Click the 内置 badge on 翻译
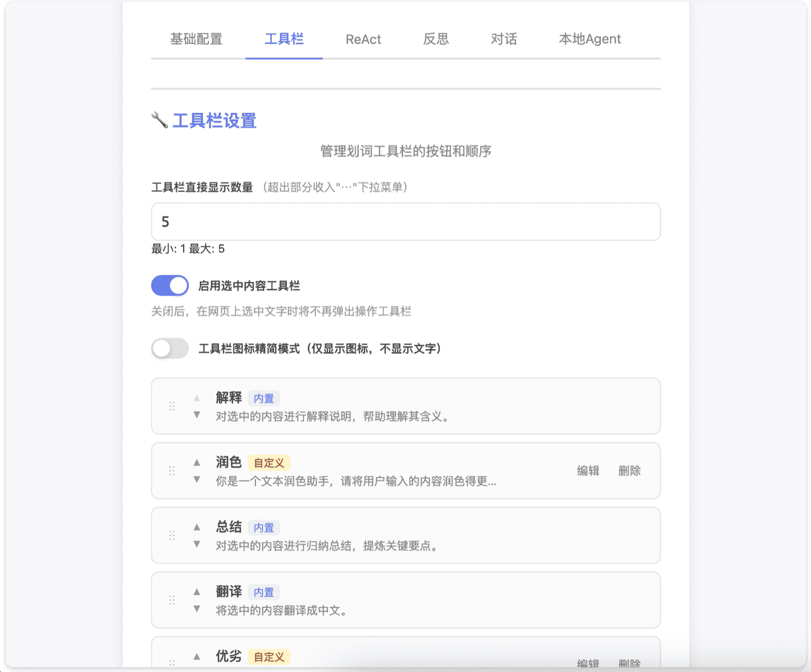 click(x=264, y=592)
